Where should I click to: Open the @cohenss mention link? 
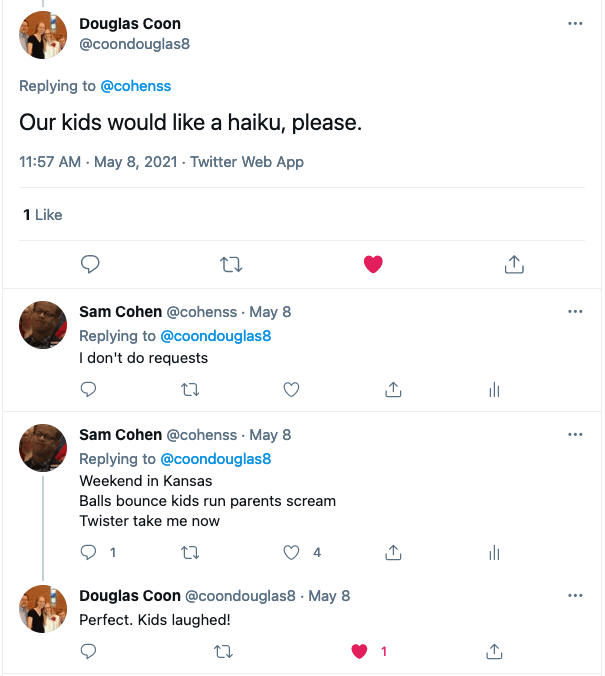pos(135,88)
